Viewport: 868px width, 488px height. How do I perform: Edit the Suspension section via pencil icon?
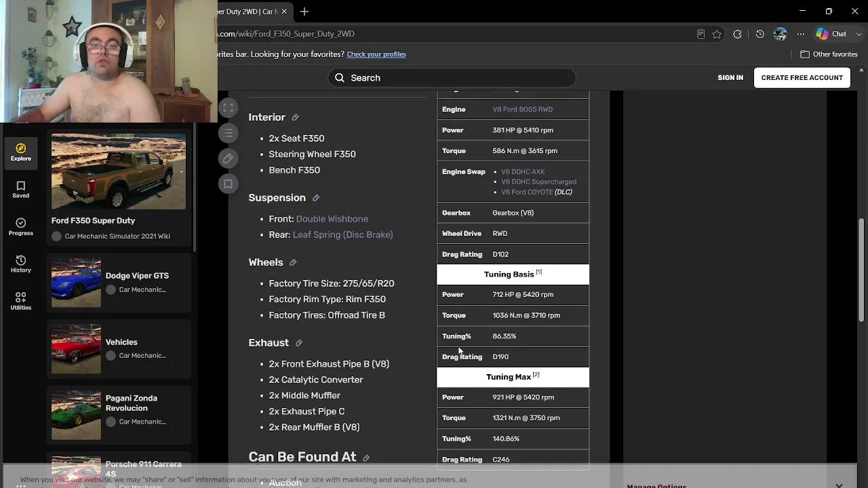click(x=315, y=198)
